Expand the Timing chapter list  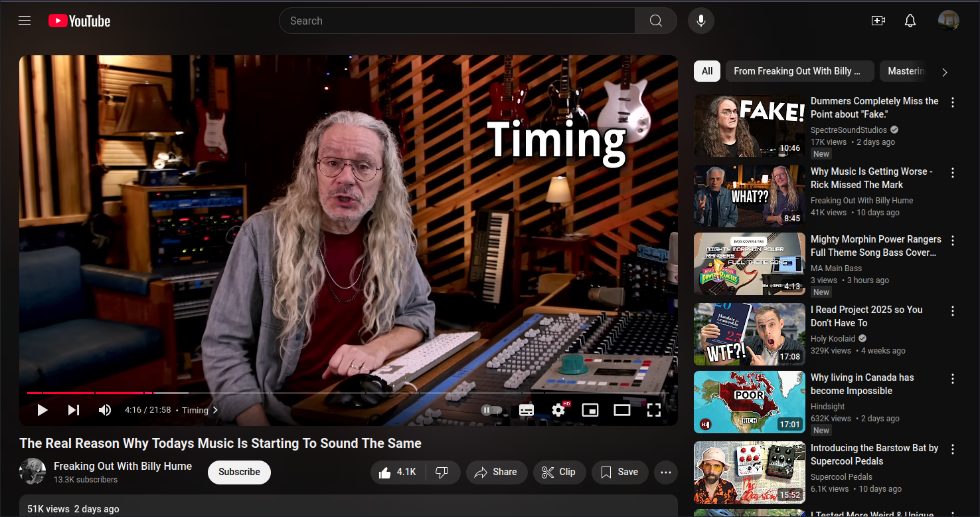199,410
